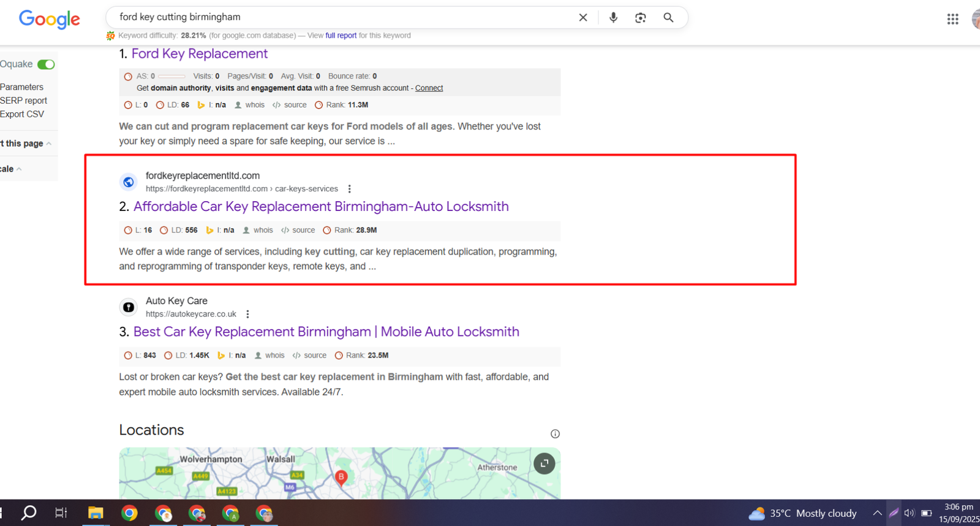Expand the map to full view
Image resolution: width=980 pixels, height=526 pixels.
point(544,463)
